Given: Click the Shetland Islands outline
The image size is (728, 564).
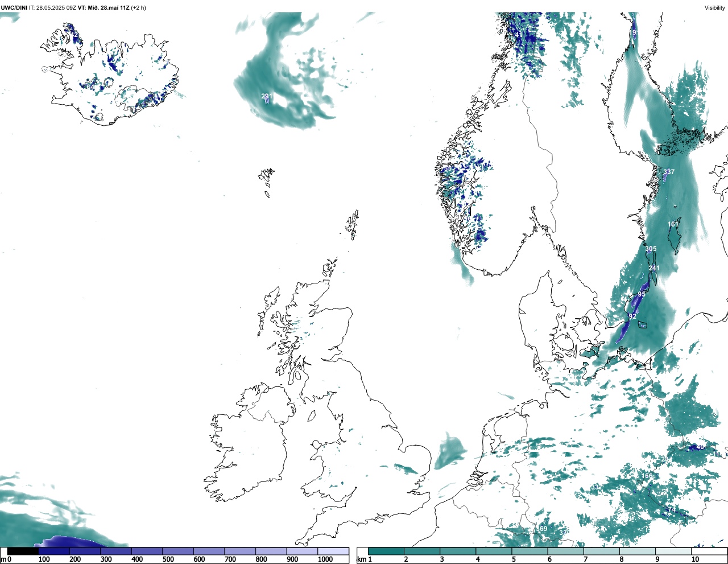Looking at the screenshot, I should tap(353, 225).
